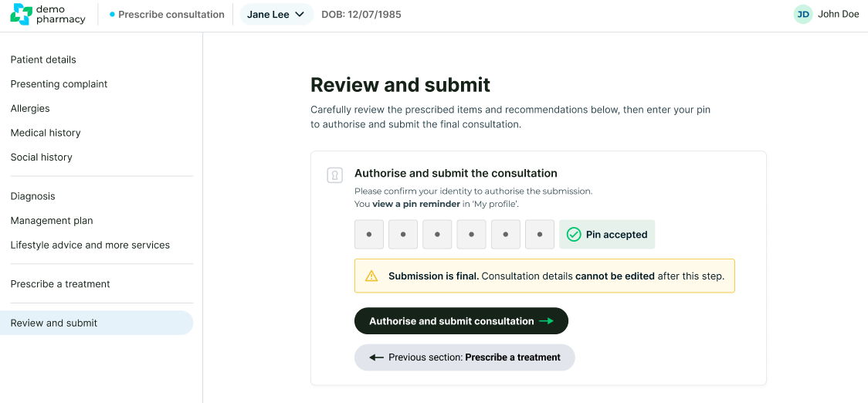This screenshot has width=868, height=403.
Task: Click the keyhole authorise icon
Action: tap(334, 175)
